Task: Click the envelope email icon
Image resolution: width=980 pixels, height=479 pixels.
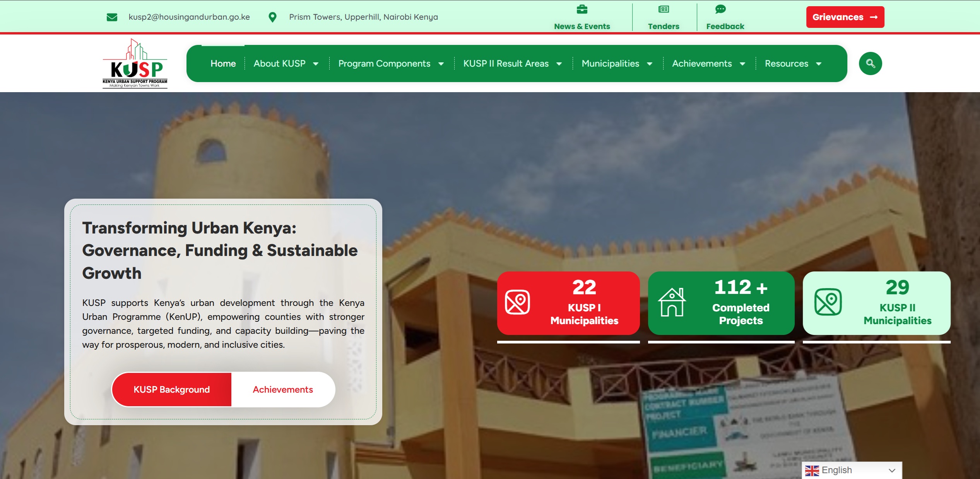Action: tap(112, 17)
